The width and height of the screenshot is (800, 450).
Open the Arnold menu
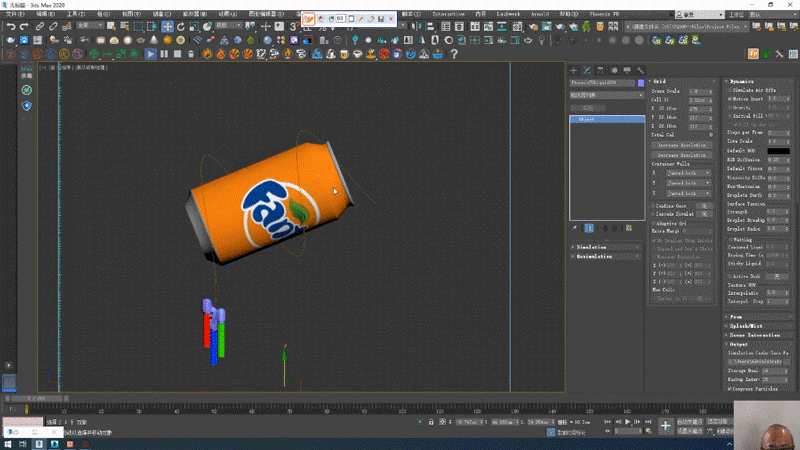click(x=540, y=14)
